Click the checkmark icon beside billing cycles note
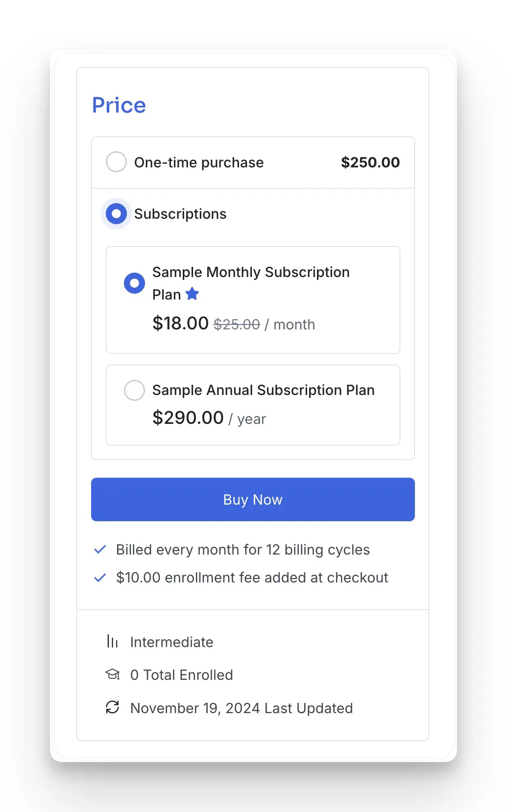Image resolution: width=507 pixels, height=812 pixels. (100, 549)
